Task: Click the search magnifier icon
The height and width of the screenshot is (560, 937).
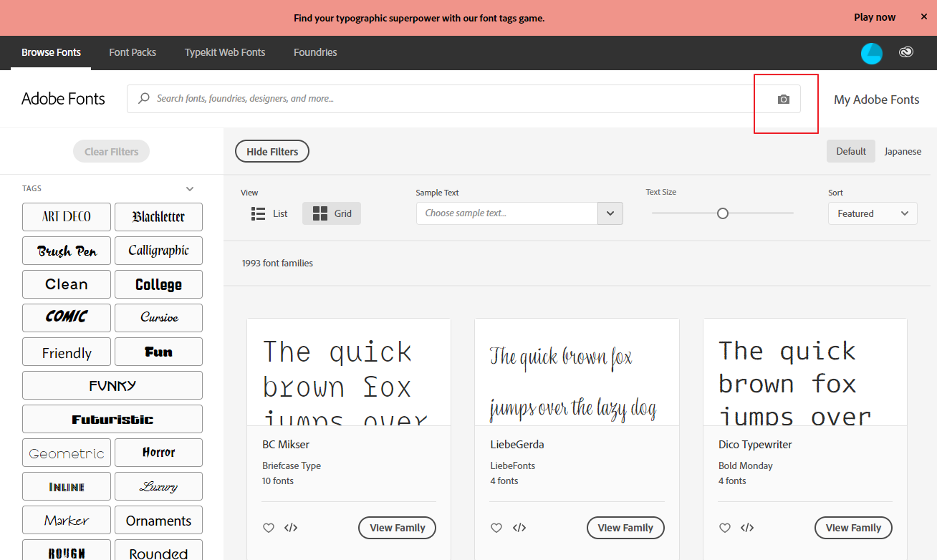Action: click(144, 98)
